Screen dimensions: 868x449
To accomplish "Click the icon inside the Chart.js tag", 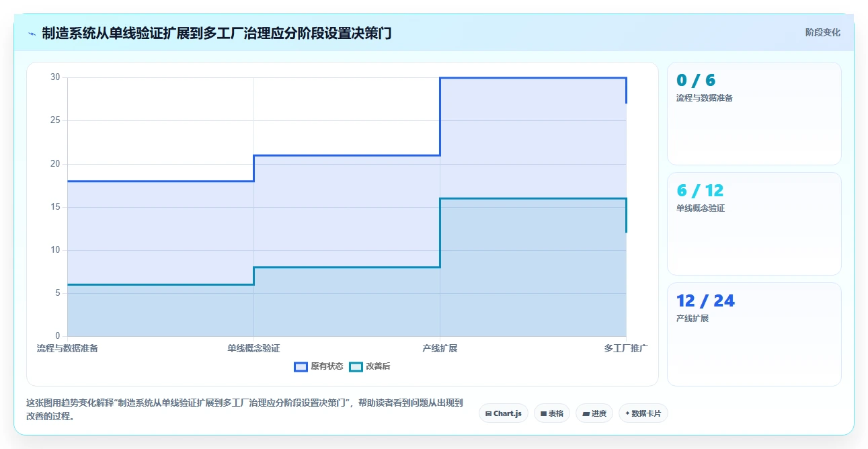I will (488, 414).
